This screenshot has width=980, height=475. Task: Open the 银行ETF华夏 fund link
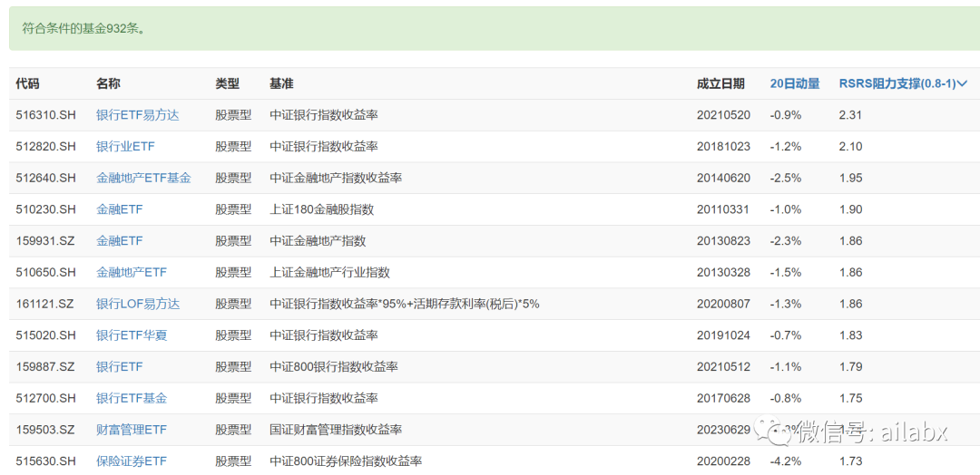click(x=132, y=335)
